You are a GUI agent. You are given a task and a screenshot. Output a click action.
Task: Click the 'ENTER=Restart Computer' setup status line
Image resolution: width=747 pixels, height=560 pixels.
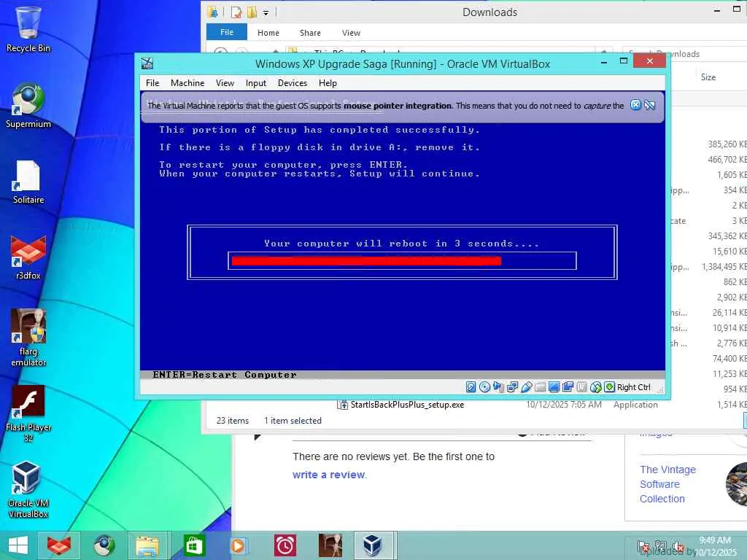coord(225,375)
